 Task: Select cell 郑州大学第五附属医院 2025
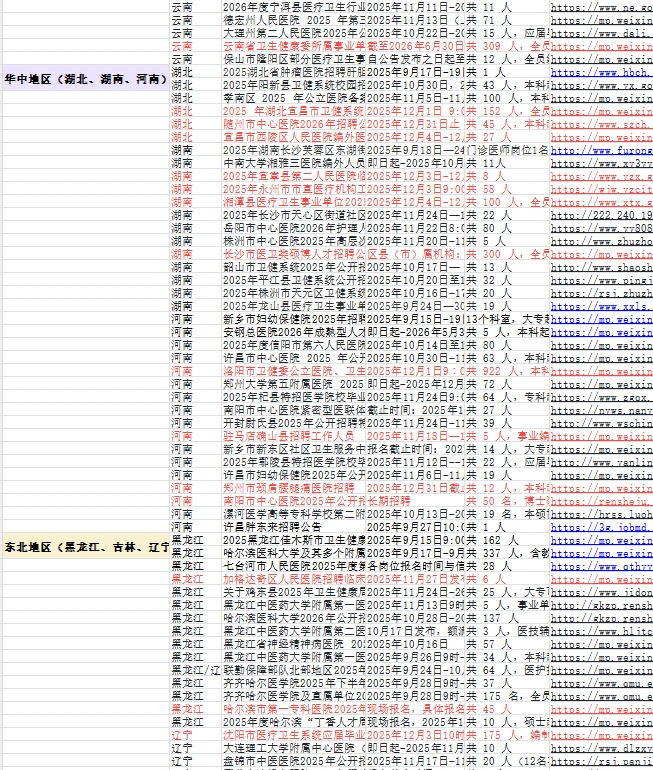[x=294, y=384]
